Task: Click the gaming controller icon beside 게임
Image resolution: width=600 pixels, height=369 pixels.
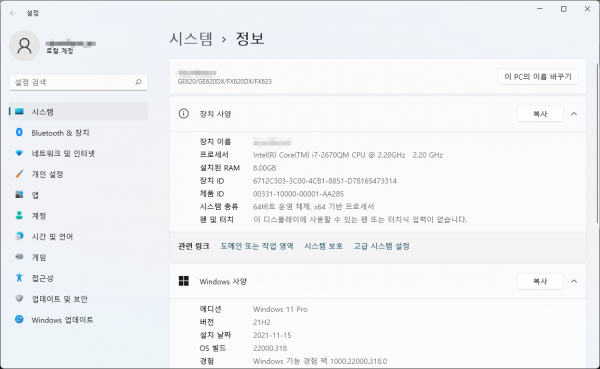Action: point(19,257)
